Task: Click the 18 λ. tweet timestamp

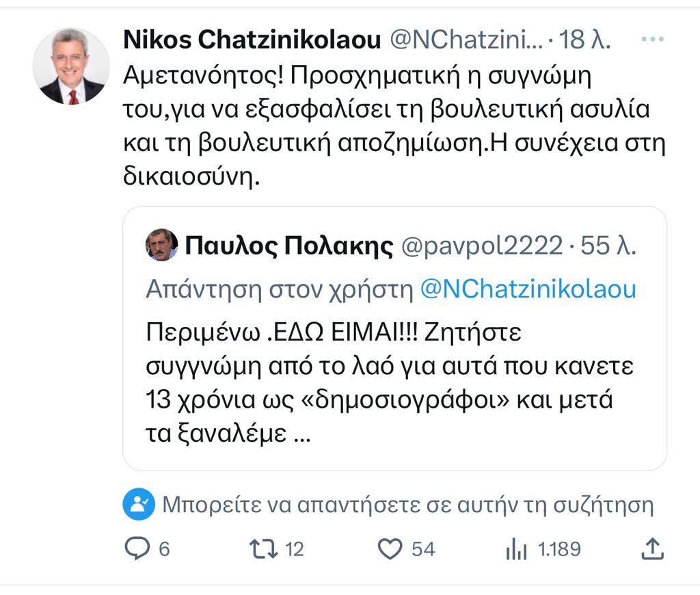Action: click(585, 41)
